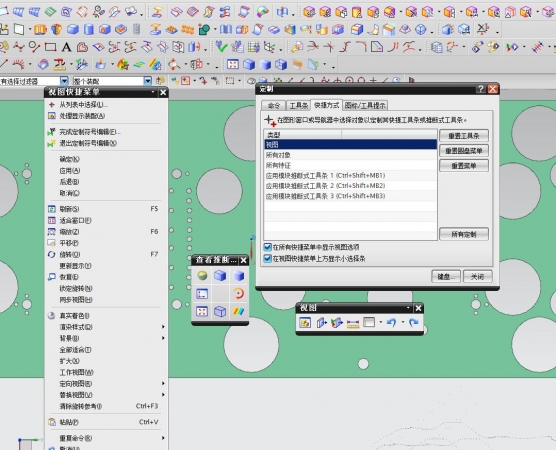The width and height of the screenshot is (556, 450).
Task: Click the 重置工具条 button
Action: (464, 136)
